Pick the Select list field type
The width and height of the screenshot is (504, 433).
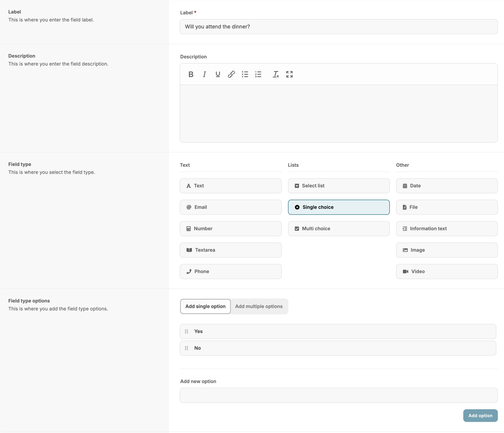(x=339, y=186)
